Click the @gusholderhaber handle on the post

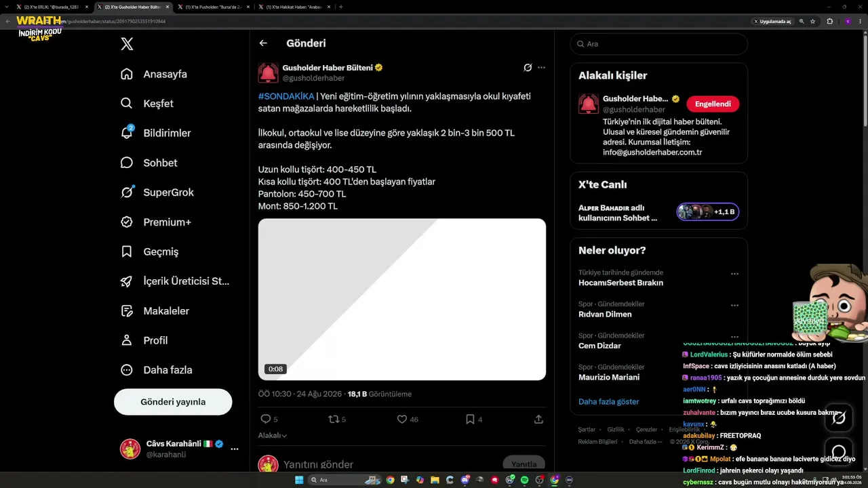[x=313, y=79]
